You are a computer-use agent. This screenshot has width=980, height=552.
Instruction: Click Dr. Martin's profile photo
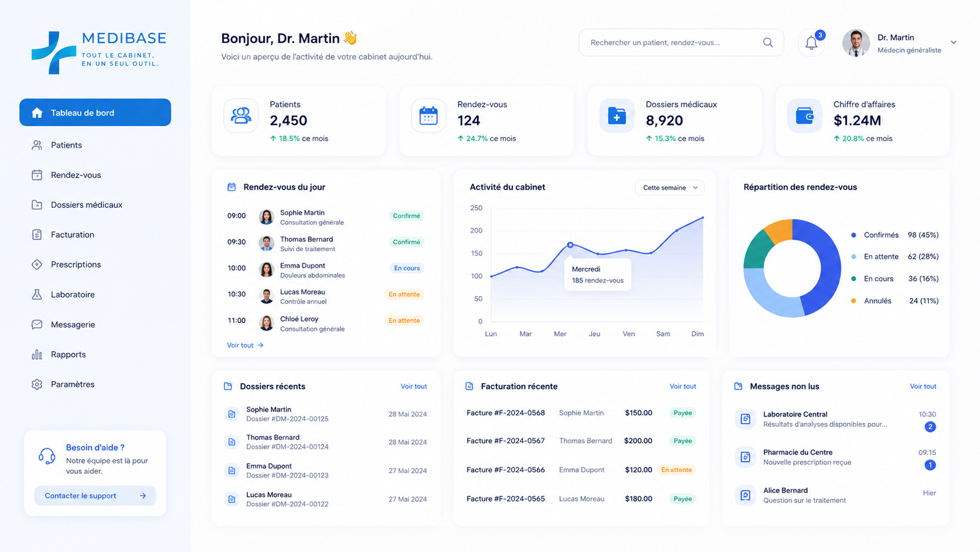click(x=856, y=43)
